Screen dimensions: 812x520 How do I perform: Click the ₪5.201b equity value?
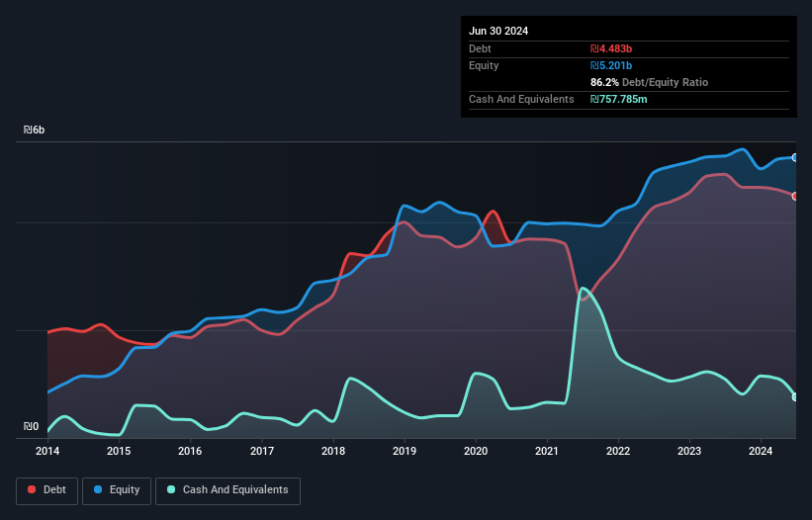pos(611,65)
